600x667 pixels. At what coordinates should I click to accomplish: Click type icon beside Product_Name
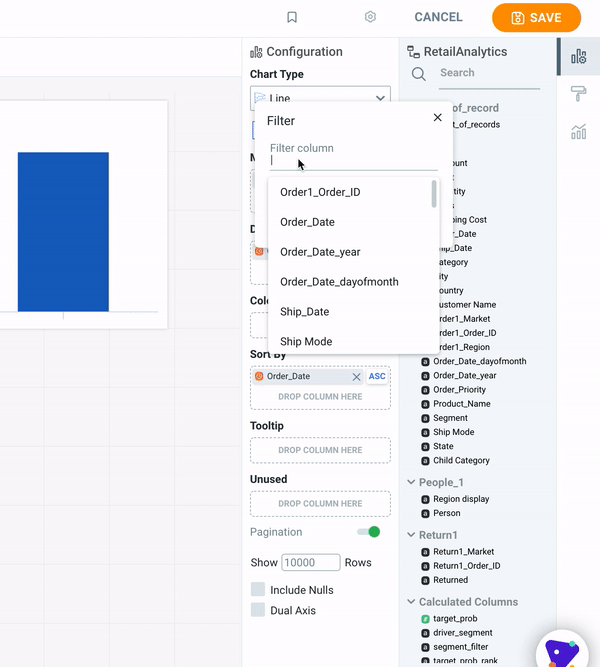tap(425, 404)
